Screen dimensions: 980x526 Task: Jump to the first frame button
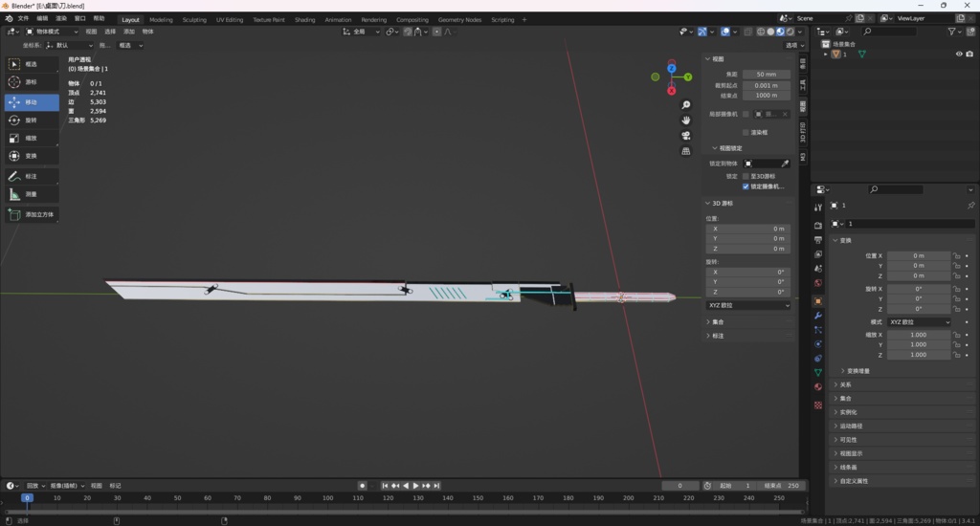[x=385, y=486]
